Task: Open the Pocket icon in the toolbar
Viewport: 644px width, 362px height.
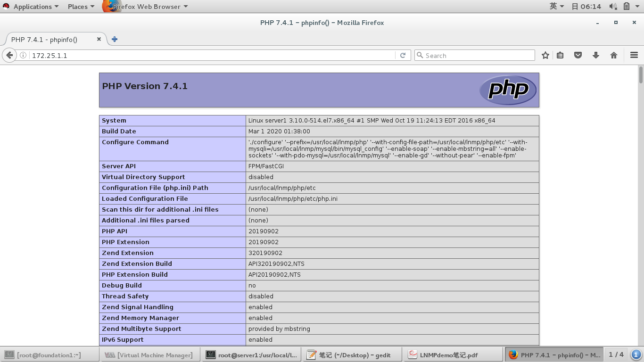Action: coord(578,55)
